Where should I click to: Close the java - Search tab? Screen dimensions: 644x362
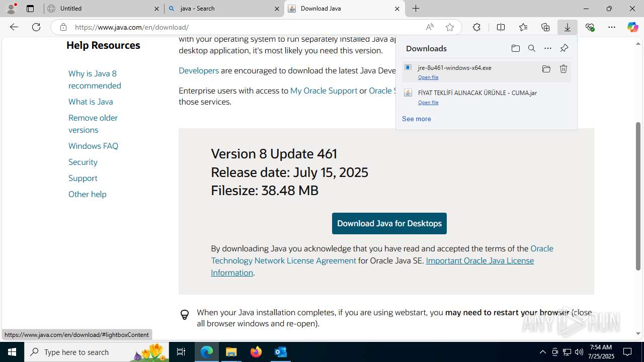tap(277, 9)
